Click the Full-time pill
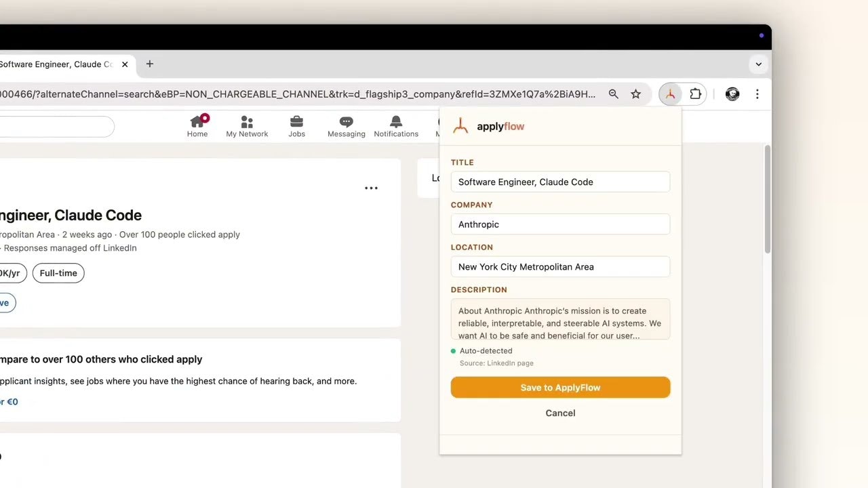Image resolution: width=868 pixels, height=488 pixels. [x=58, y=273]
